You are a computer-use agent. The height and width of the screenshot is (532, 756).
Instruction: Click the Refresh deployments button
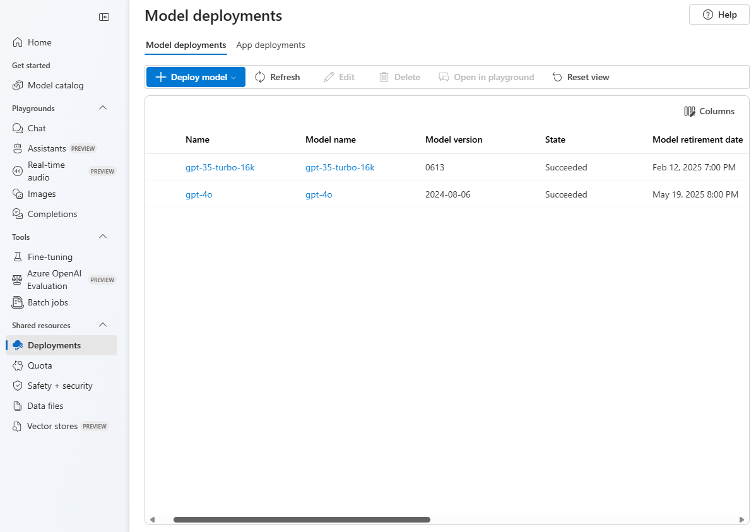(277, 77)
